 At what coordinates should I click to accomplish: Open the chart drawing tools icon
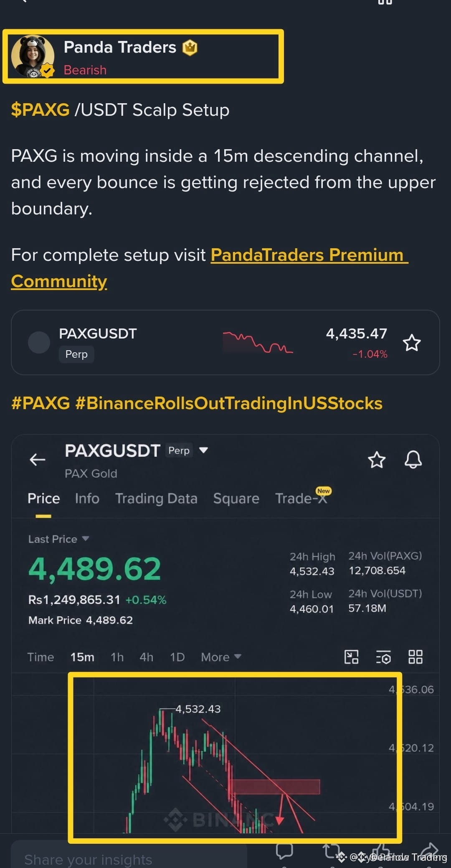pyautogui.click(x=351, y=657)
